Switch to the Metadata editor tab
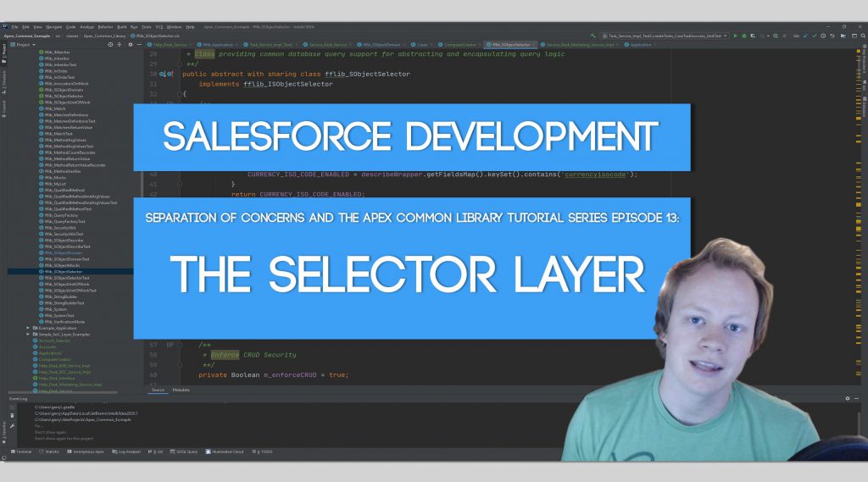 (x=181, y=391)
